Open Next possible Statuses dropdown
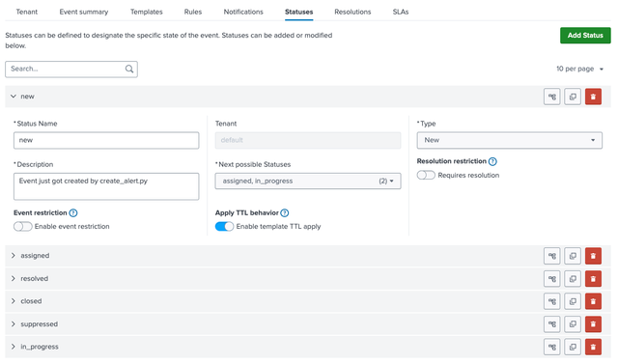Screen dimensions: 618x364 (308, 182)
